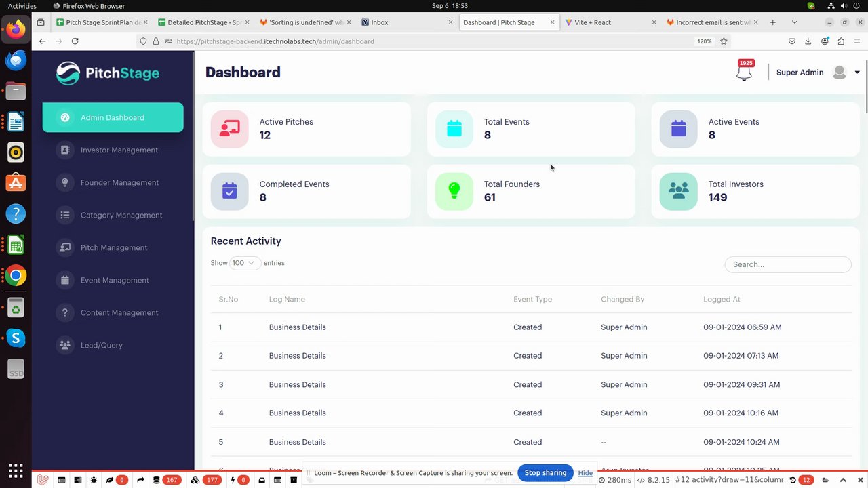This screenshot has width=868, height=488.
Task: Click Super Admin in row 3
Action: (624, 384)
